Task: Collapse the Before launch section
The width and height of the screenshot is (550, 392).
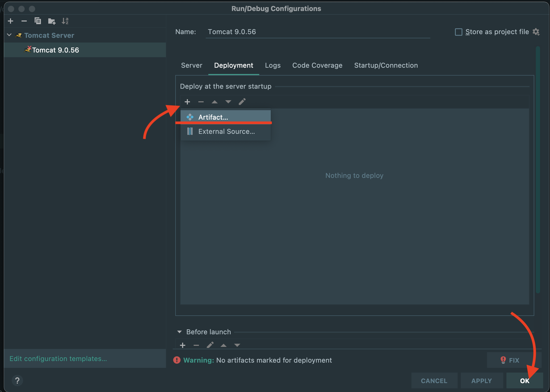Action: pos(179,332)
